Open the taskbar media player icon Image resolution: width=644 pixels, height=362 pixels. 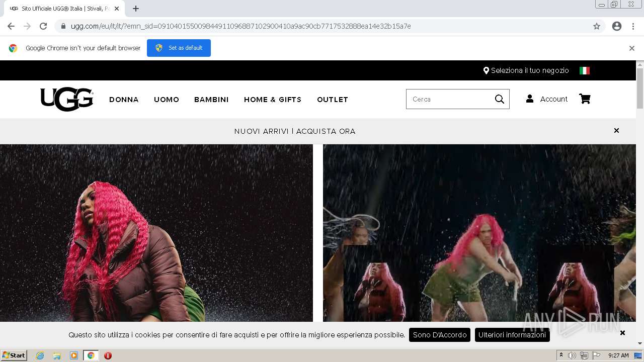pos(74,355)
